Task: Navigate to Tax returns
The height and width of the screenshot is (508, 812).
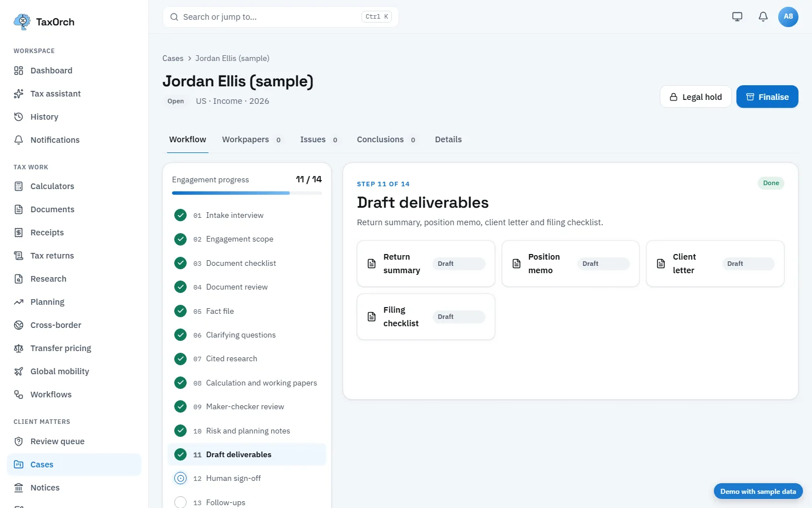Action: click(x=74, y=256)
